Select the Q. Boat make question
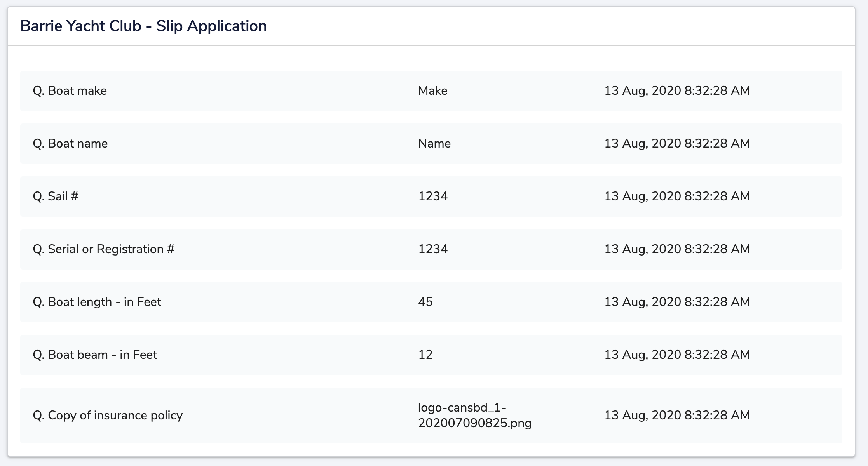Screen dimensions: 868x466 point(70,90)
